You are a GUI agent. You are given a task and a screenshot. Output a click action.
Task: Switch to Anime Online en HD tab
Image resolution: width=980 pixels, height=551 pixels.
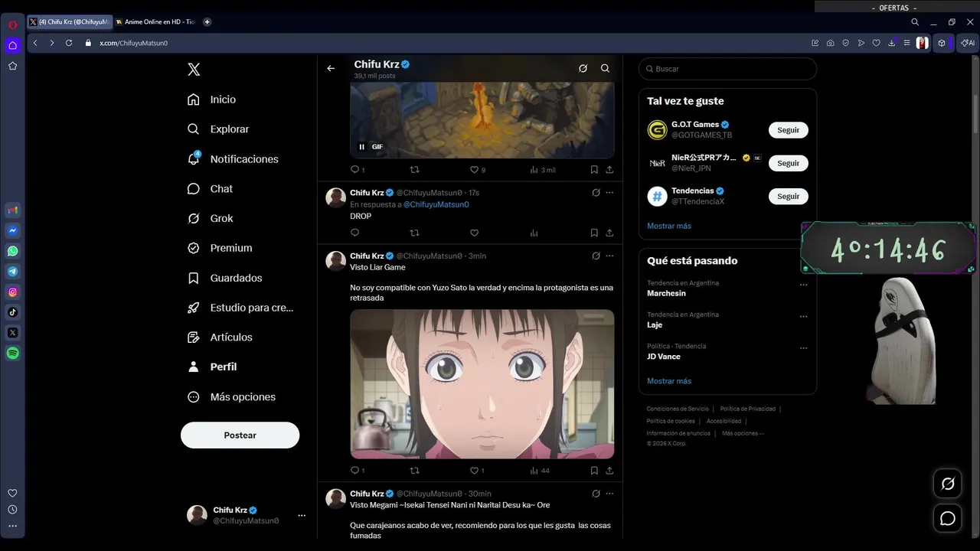pos(156,22)
